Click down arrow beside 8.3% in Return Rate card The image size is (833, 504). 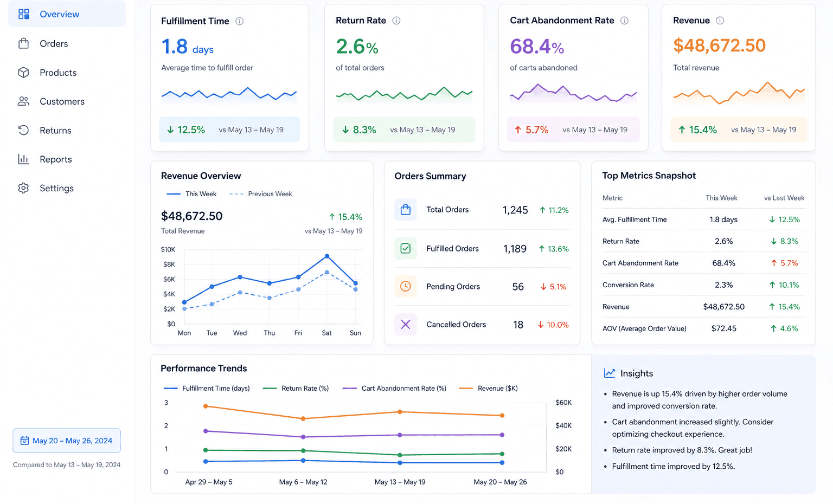(345, 130)
